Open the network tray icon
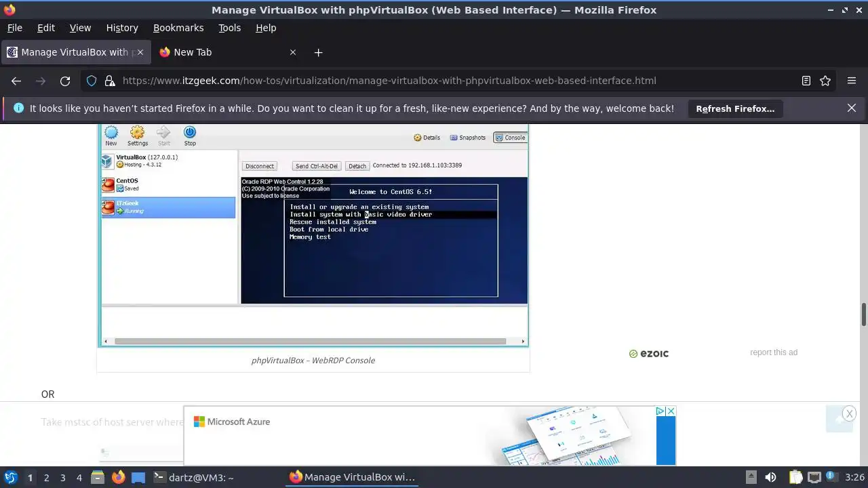 813,477
